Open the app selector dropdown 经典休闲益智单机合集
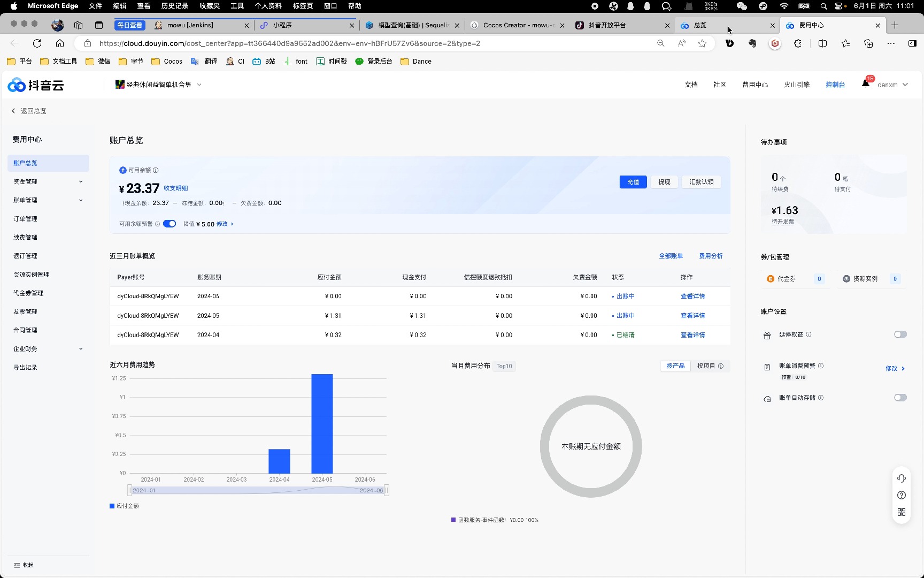Screen dimensions: 924x578 click(x=159, y=85)
